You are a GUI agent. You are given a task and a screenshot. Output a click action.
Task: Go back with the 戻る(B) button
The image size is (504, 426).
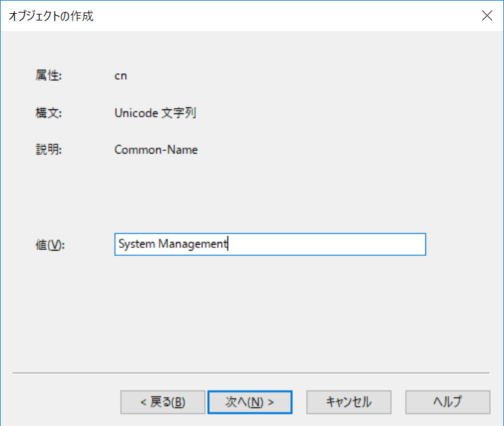tap(163, 402)
